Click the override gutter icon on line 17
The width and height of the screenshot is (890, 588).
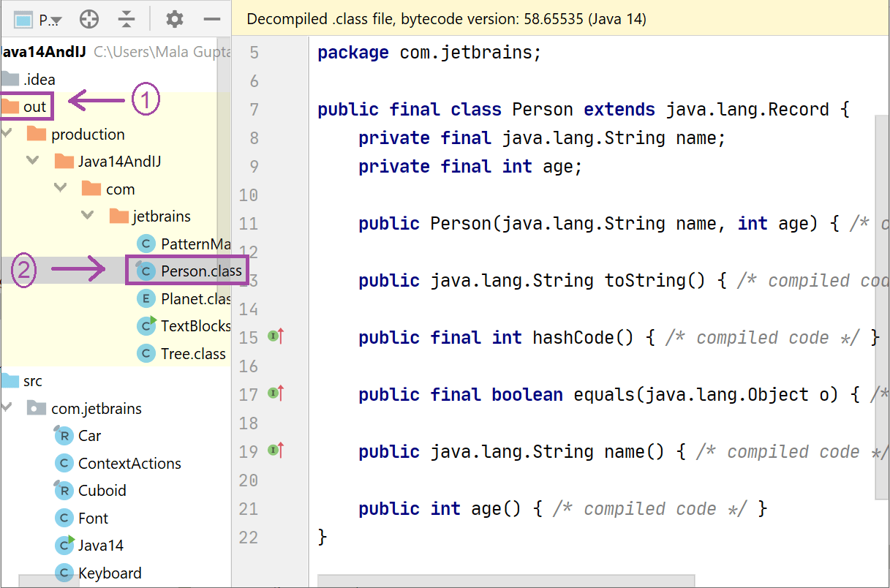(x=276, y=393)
